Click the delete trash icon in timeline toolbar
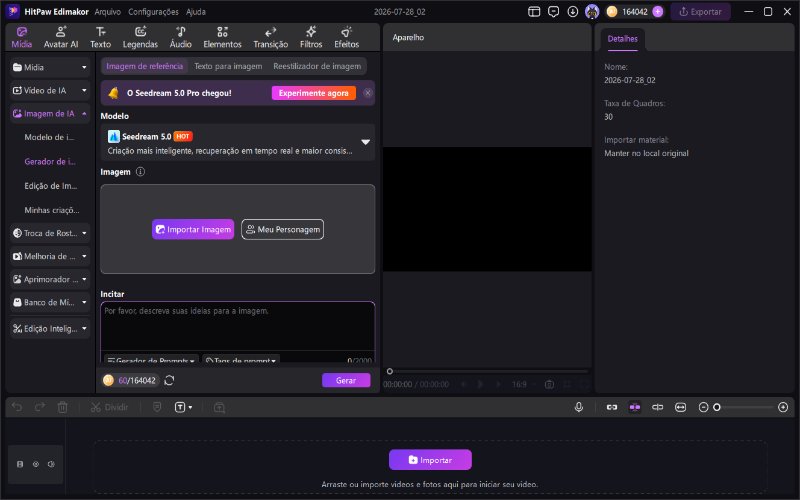800x500 pixels. [62, 407]
